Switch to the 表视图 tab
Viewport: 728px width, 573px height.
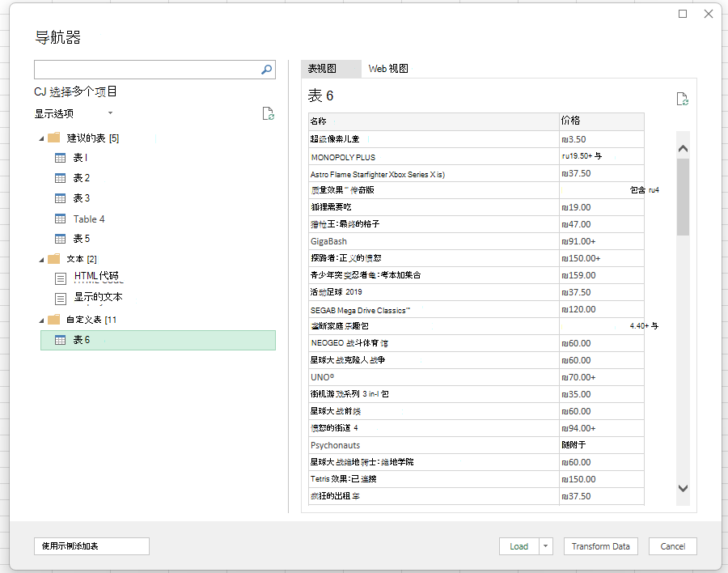331,69
